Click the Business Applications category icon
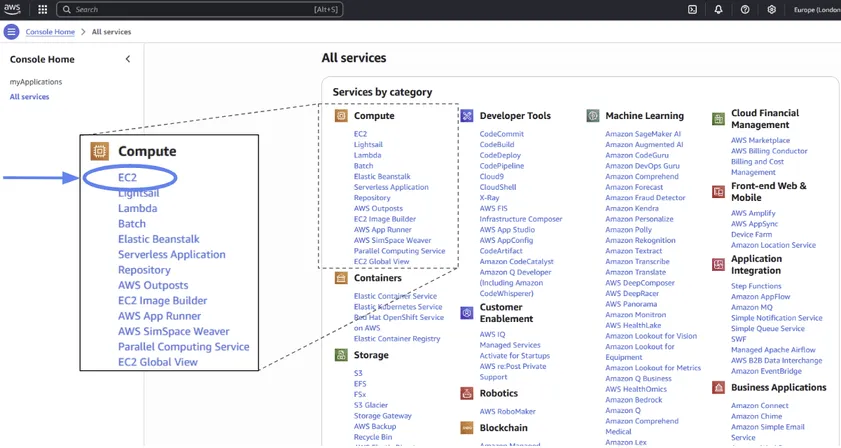The width and height of the screenshot is (841, 448). pos(718,387)
